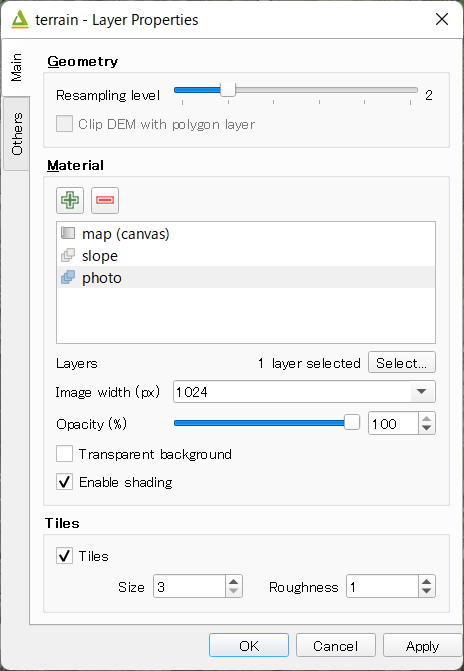Increase Roughness using the up arrow
This screenshot has width=464, height=671.
coord(426,582)
